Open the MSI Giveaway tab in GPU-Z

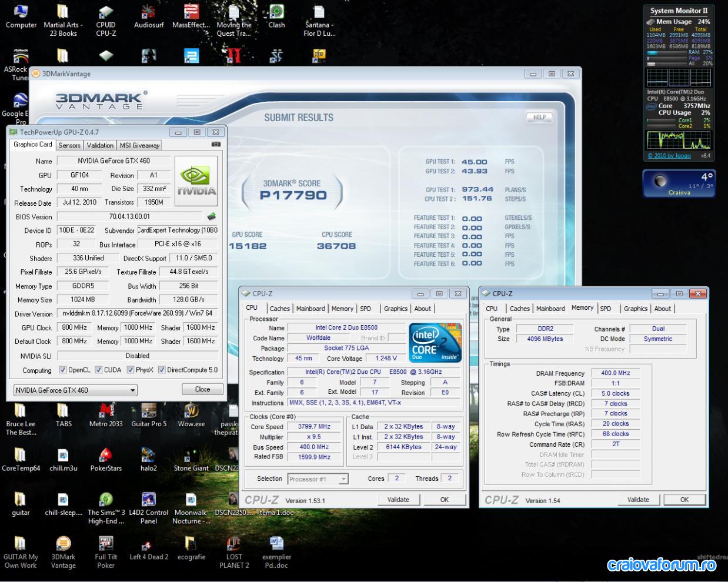[139, 145]
